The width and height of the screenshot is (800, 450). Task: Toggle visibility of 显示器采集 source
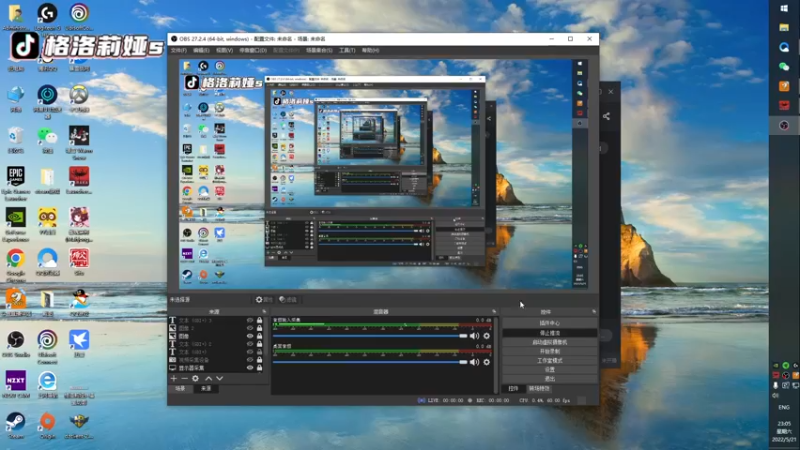coord(250,367)
